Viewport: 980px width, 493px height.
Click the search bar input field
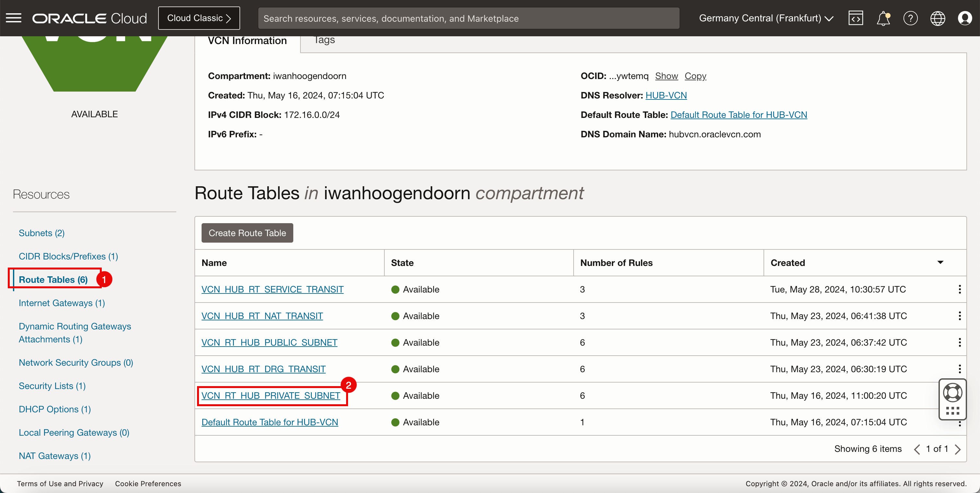click(468, 18)
